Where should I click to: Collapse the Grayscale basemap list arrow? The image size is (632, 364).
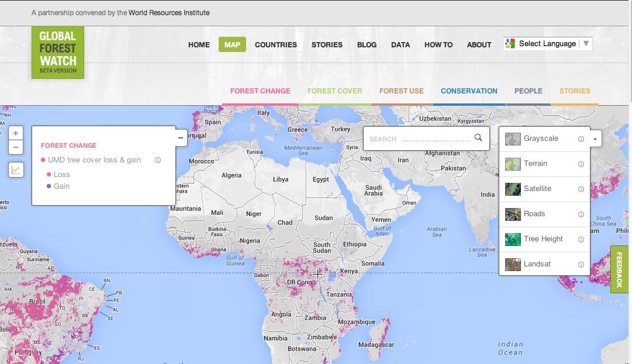595,139
